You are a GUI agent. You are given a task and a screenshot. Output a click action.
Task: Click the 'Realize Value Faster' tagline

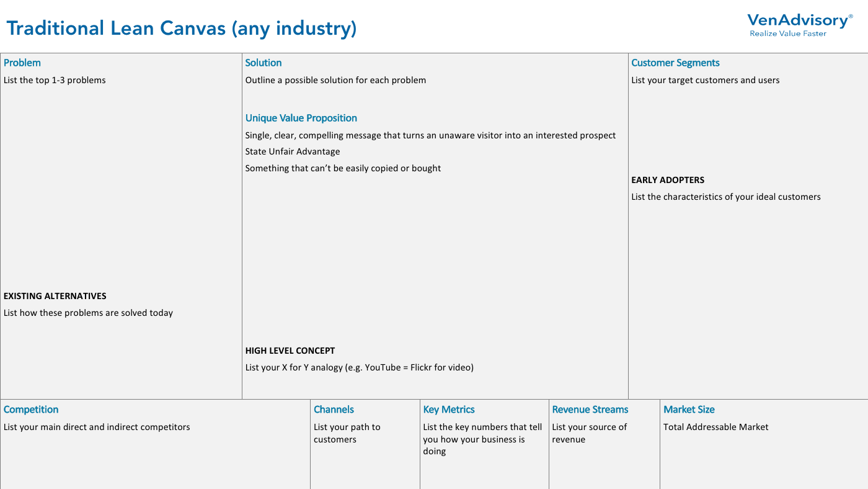tap(788, 34)
